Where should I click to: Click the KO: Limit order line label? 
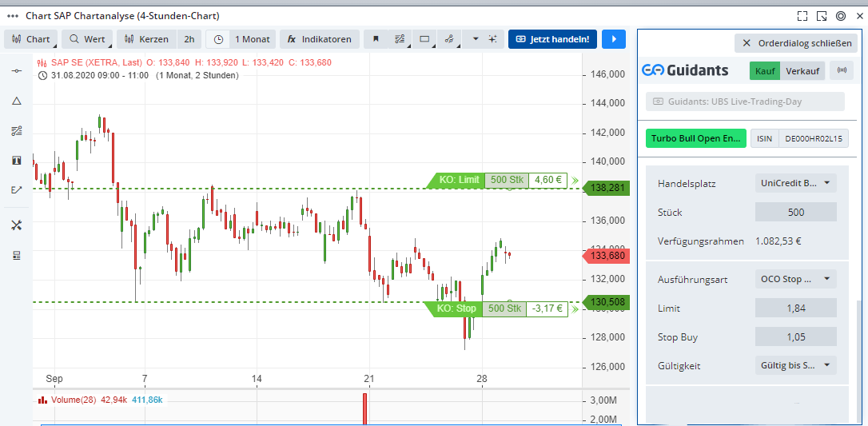[x=459, y=180]
